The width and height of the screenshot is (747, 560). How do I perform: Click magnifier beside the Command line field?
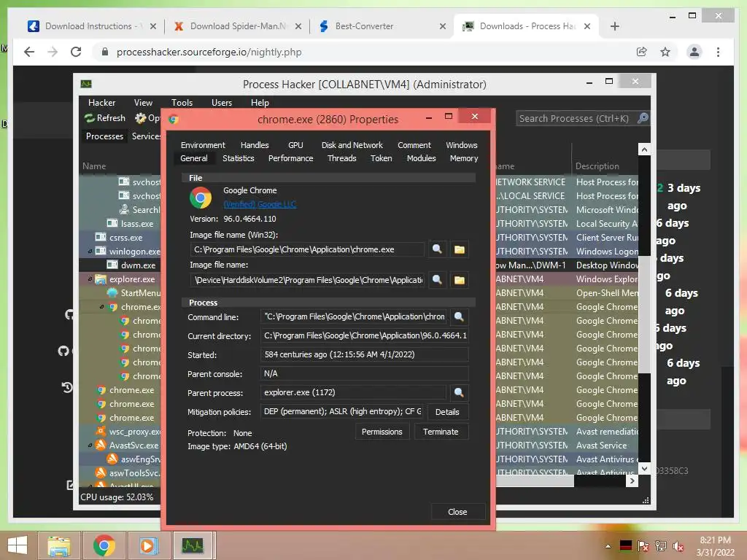(x=459, y=316)
